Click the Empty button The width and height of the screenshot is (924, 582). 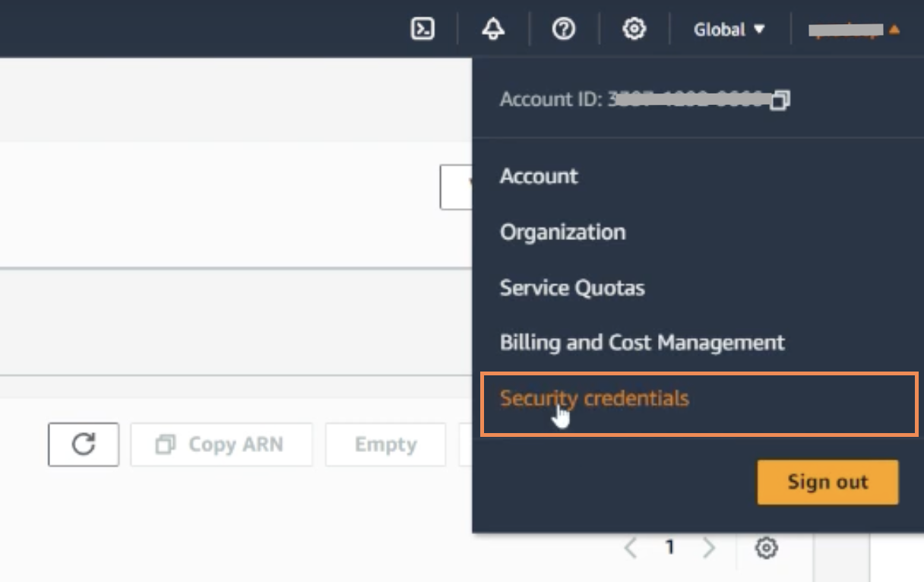point(385,444)
